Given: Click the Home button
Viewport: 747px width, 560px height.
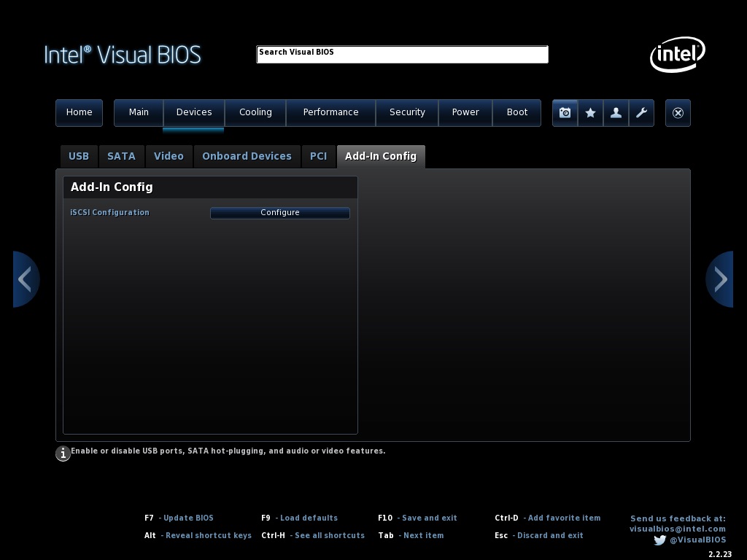Looking at the screenshot, I should (79, 112).
